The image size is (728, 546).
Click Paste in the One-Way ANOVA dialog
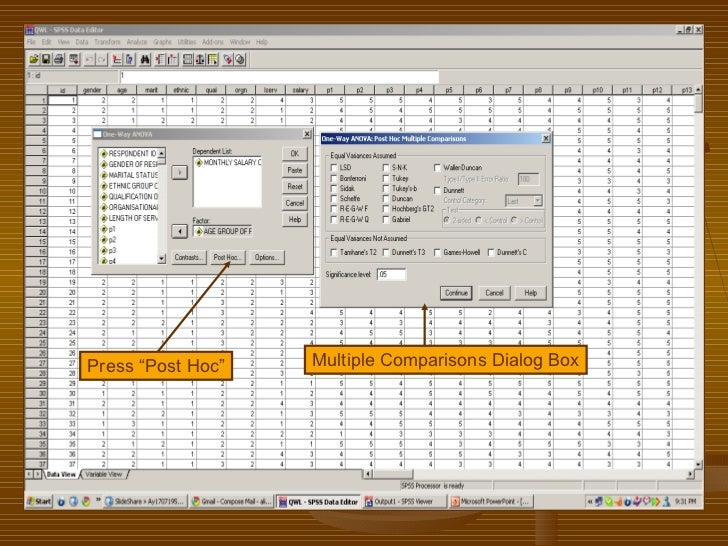click(295, 170)
